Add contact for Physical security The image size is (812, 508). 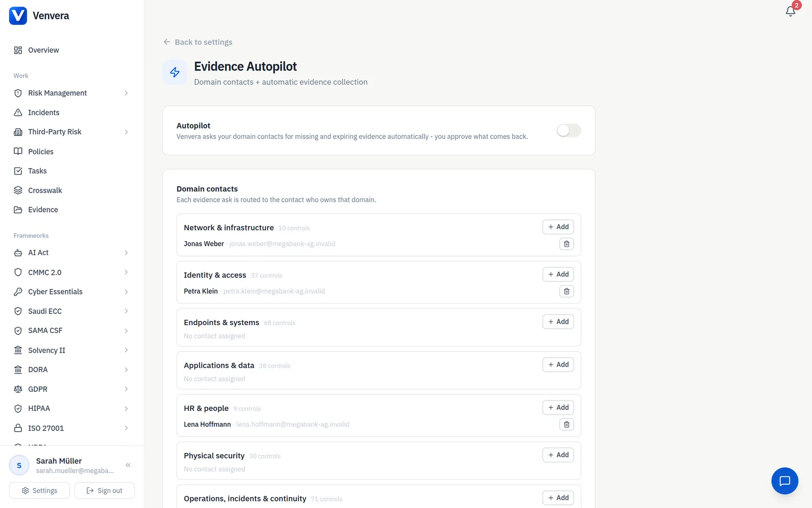[558, 455]
